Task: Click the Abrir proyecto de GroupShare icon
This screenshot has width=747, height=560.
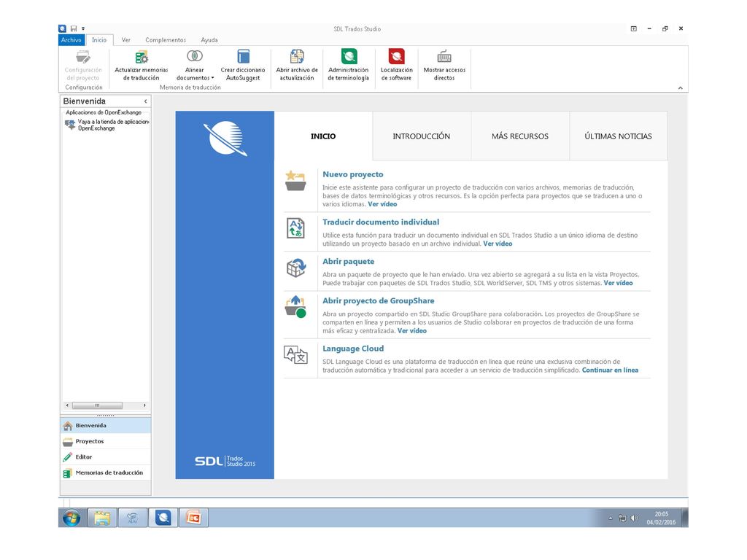Action: pyautogui.click(x=295, y=307)
